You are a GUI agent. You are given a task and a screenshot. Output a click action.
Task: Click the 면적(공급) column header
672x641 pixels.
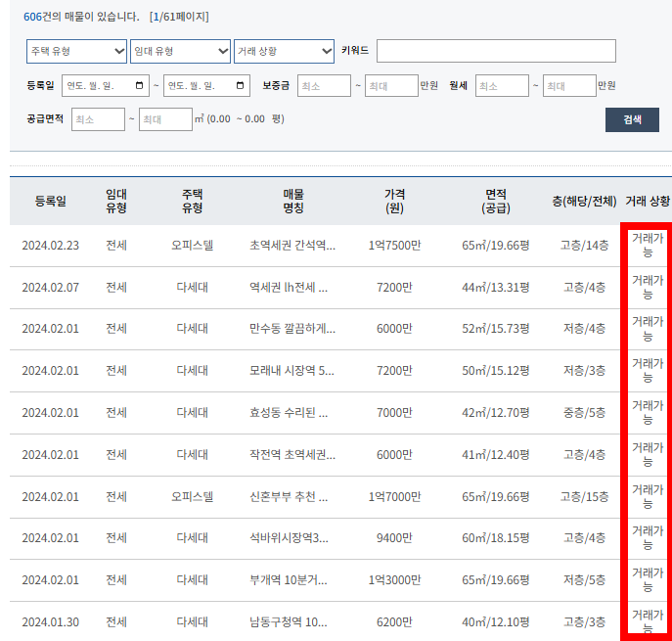pos(496,201)
